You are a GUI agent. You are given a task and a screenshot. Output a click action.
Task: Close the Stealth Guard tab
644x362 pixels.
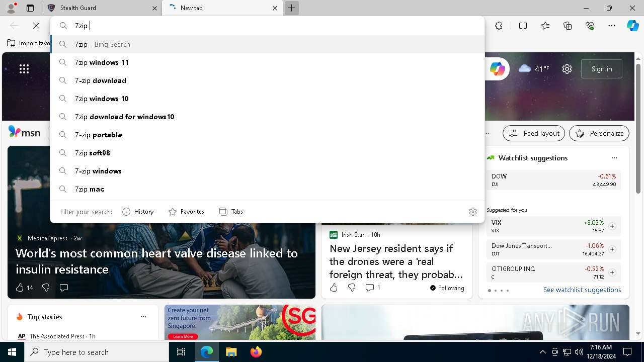(154, 8)
